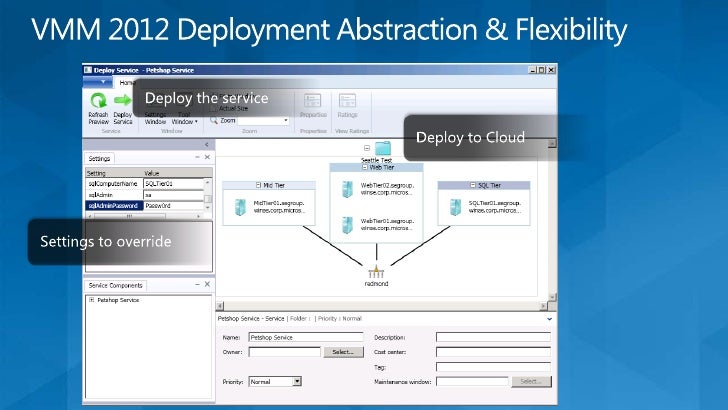The height and width of the screenshot is (410, 728).
Task: Collapse the Mid Tier box
Action: [x=258, y=185]
